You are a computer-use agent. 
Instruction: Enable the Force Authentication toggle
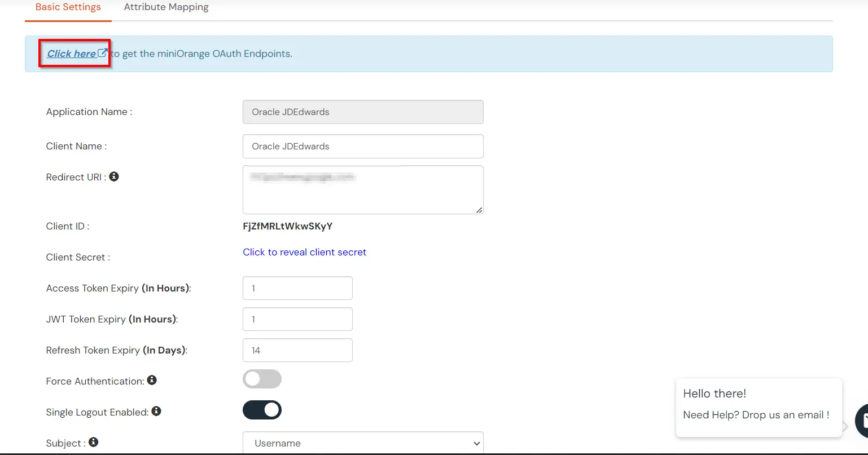tap(262, 379)
